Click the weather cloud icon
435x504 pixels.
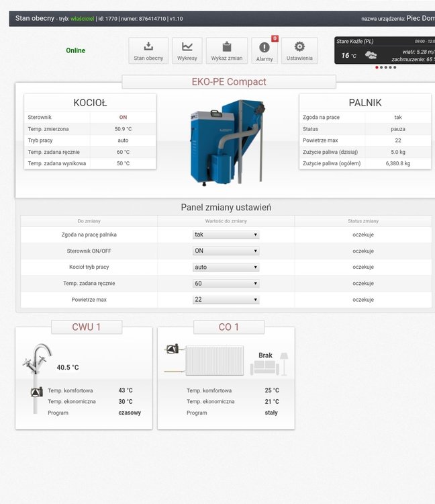371,55
